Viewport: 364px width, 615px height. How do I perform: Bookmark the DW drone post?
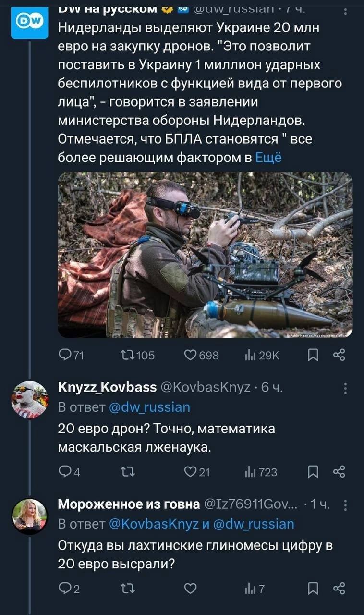312,355
